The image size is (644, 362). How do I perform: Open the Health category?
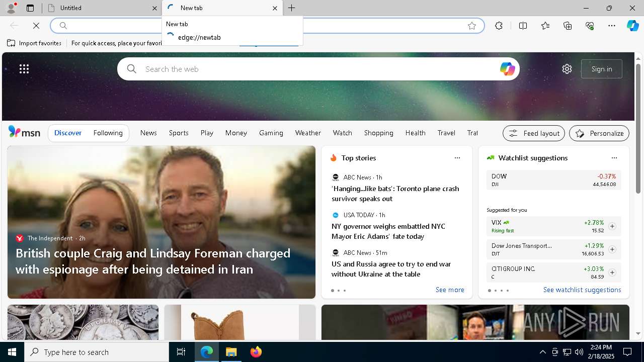[x=415, y=133]
